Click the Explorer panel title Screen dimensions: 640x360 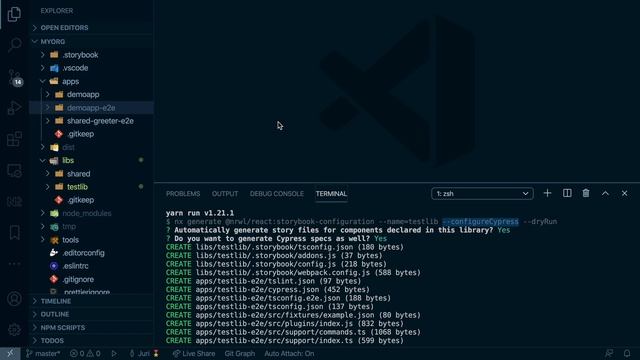point(57,11)
